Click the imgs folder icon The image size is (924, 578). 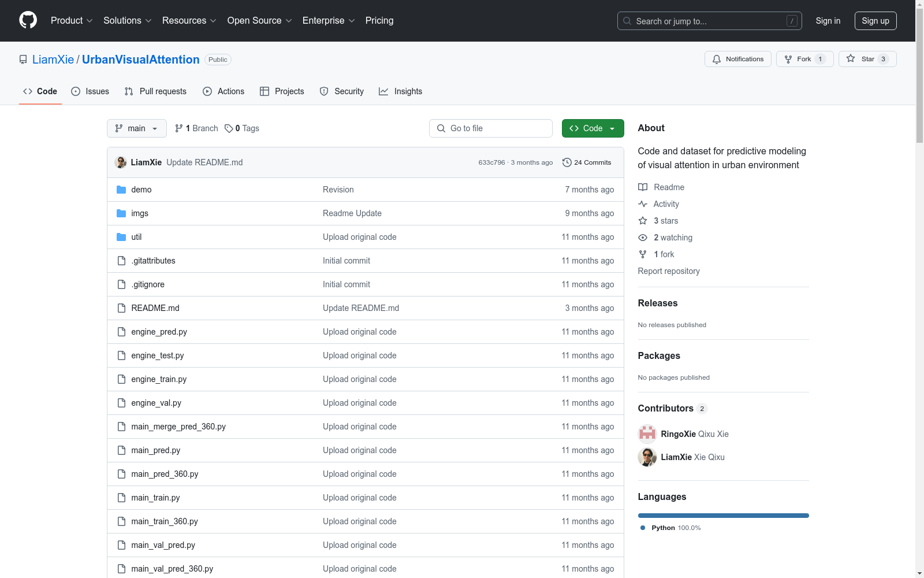pyautogui.click(x=121, y=213)
